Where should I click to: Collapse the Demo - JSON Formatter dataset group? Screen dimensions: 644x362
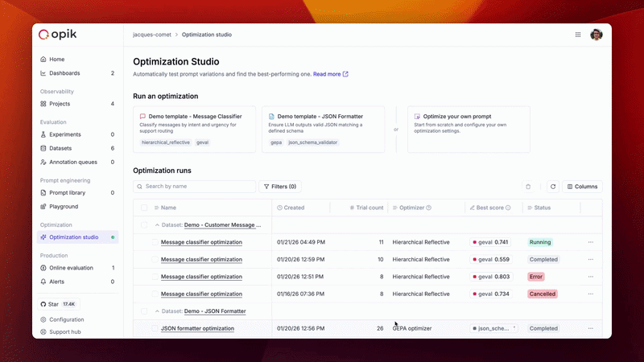[157, 311]
